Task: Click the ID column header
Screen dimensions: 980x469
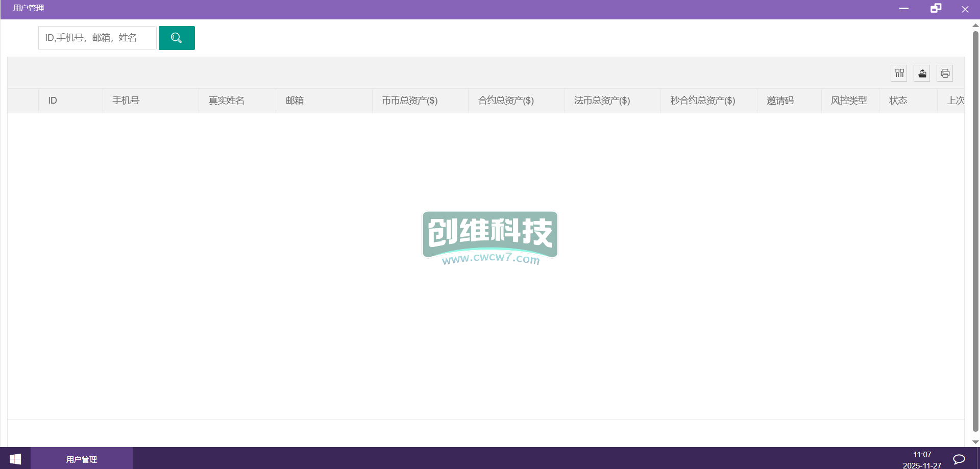Action: pos(53,101)
